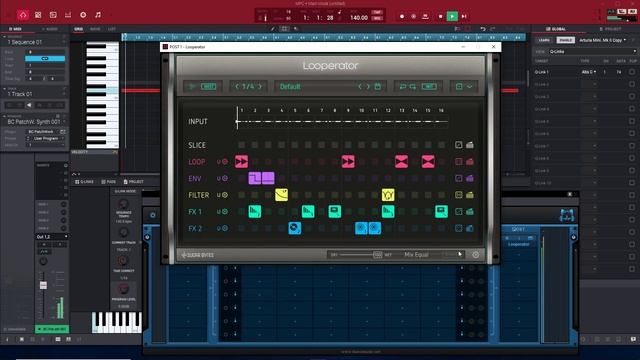Expand the Looperator view options chevron

[470, 87]
